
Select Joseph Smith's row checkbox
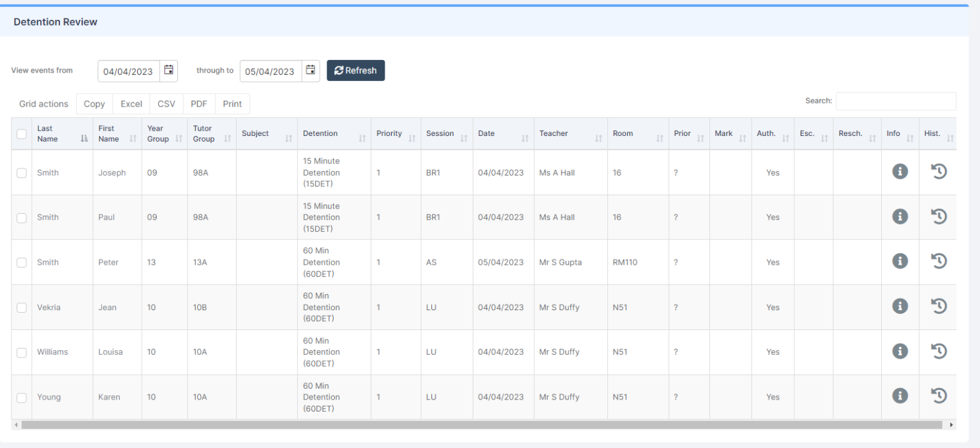tap(22, 173)
